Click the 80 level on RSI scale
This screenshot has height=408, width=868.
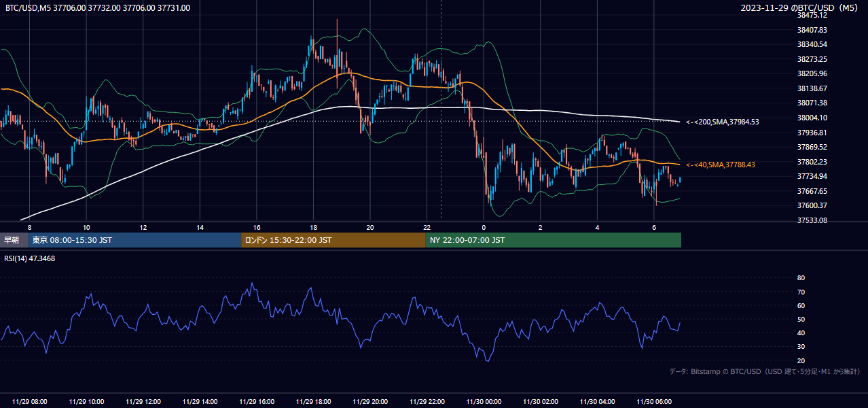coord(801,278)
